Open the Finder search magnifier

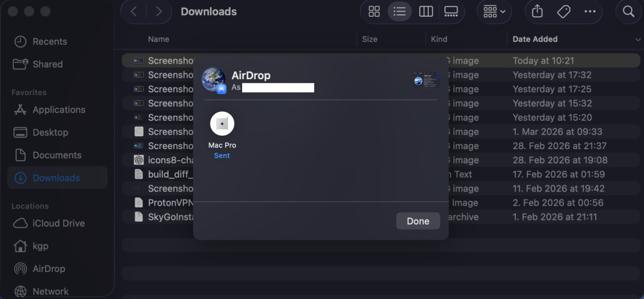(629, 12)
